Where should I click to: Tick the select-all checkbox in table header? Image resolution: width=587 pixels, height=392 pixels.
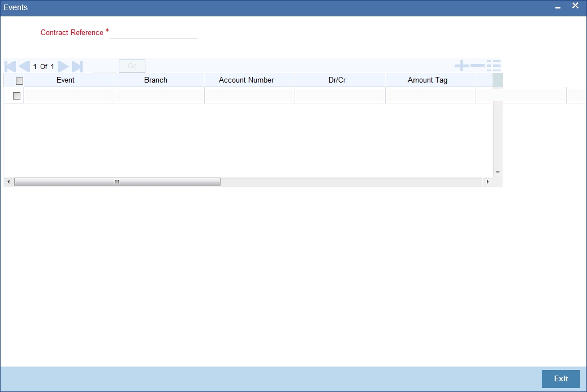[19, 81]
